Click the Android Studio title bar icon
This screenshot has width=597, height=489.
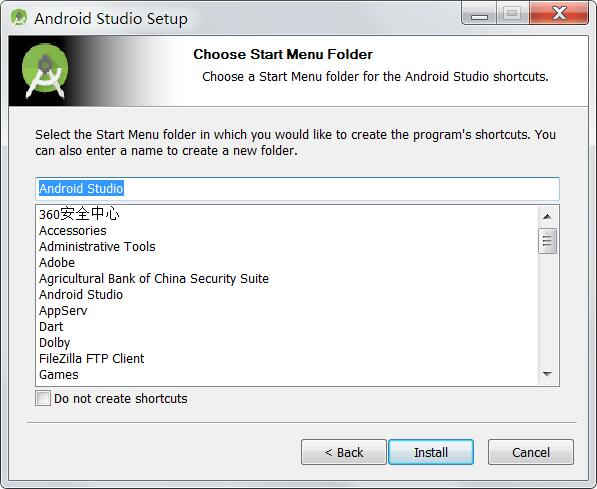coord(19,18)
